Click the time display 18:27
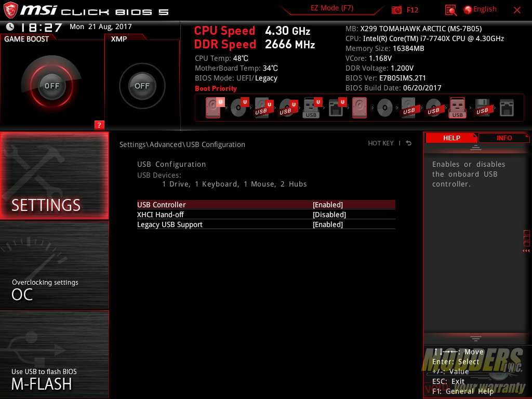 tap(41, 27)
